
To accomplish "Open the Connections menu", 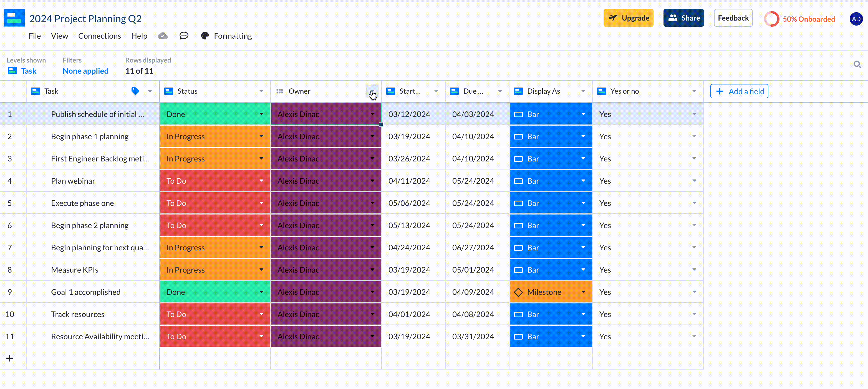I will click(x=99, y=36).
